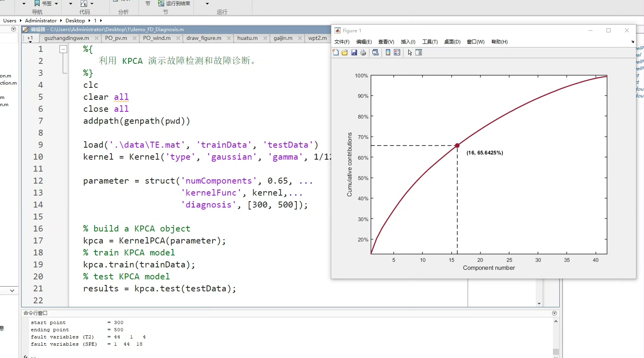Open 工具(T) menu in Figure 1
Screen dimensions: 644x358
[x=430, y=42]
